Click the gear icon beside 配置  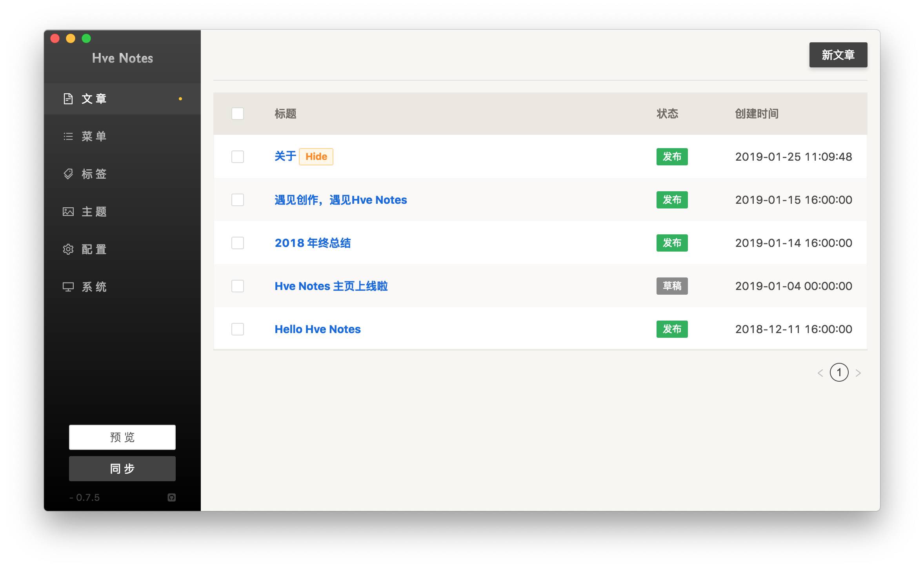tap(68, 249)
